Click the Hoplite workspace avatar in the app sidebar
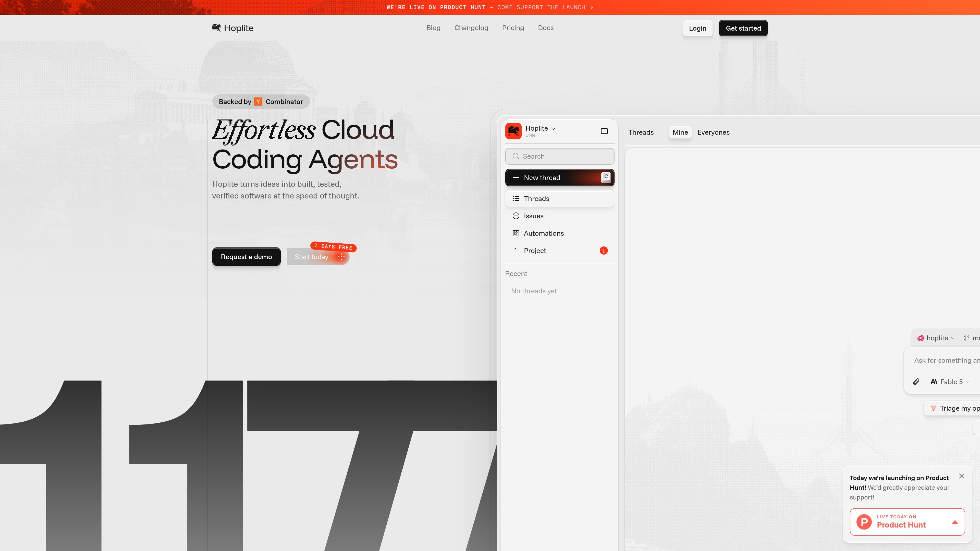This screenshot has height=551, width=980. pos(513,131)
